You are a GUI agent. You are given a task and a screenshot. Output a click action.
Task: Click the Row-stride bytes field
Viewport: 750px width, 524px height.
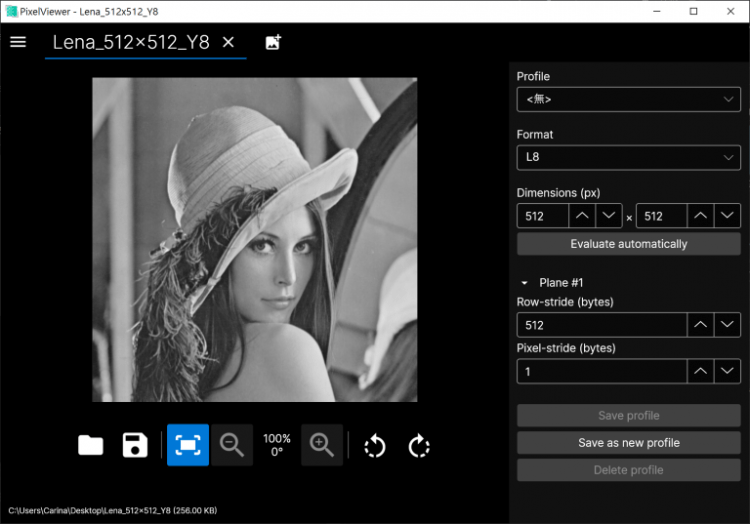pos(602,325)
